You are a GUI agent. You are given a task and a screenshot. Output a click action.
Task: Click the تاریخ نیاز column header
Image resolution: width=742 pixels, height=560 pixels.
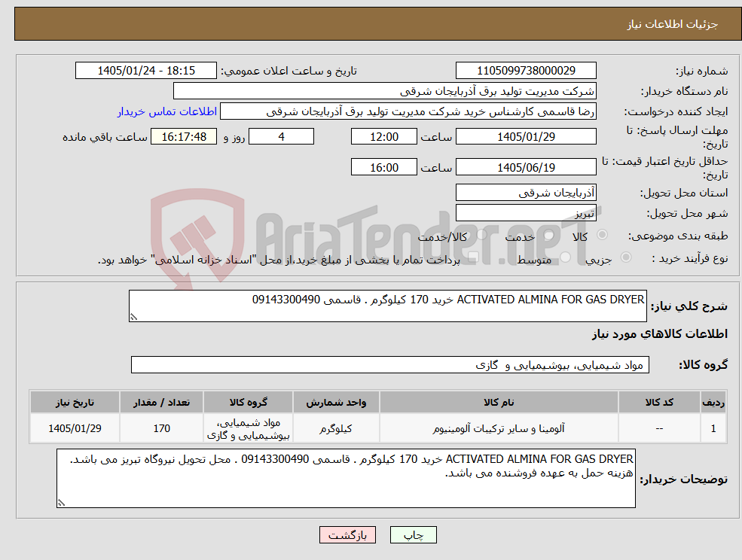click(75, 402)
